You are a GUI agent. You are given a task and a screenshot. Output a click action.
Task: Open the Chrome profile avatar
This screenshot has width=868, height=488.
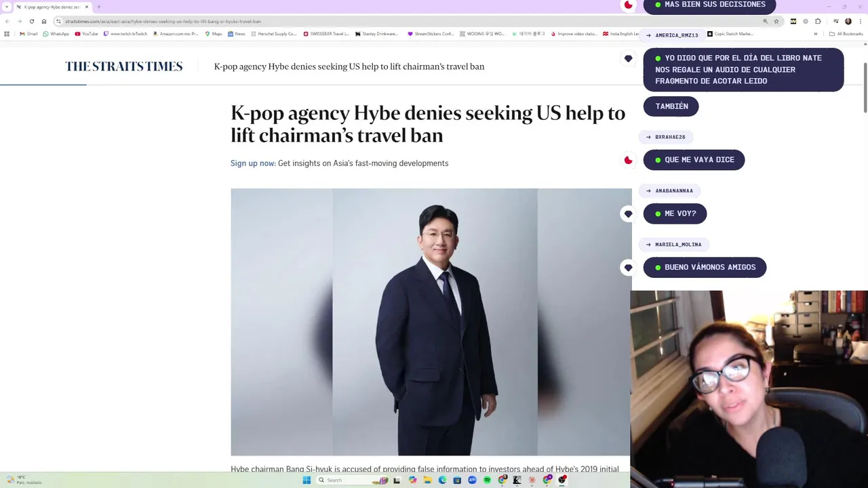pos(848,21)
